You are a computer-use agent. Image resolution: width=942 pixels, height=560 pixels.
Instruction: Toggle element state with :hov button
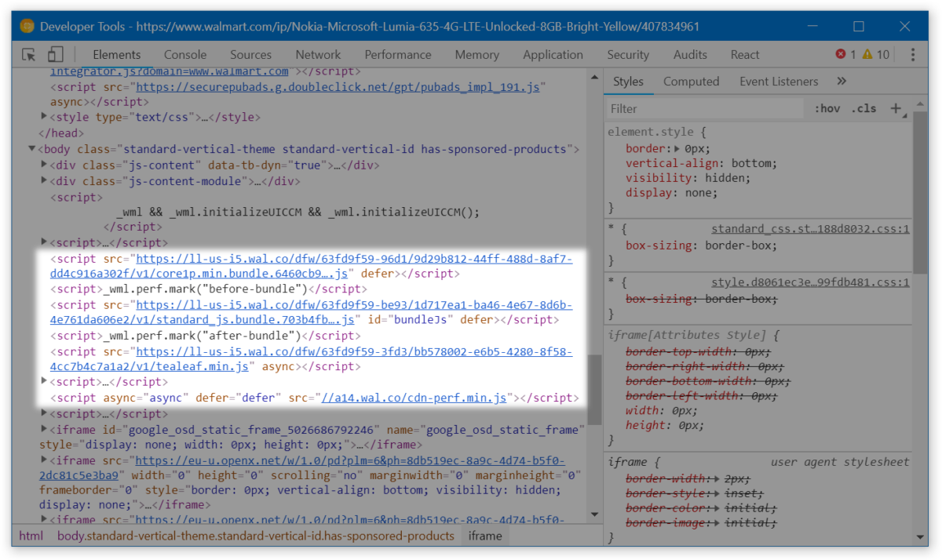tap(827, 108)
